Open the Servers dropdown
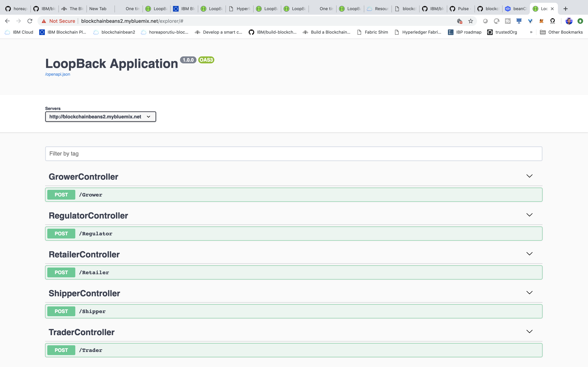This screenshot has height=367, width=588. tap(101, 117)
